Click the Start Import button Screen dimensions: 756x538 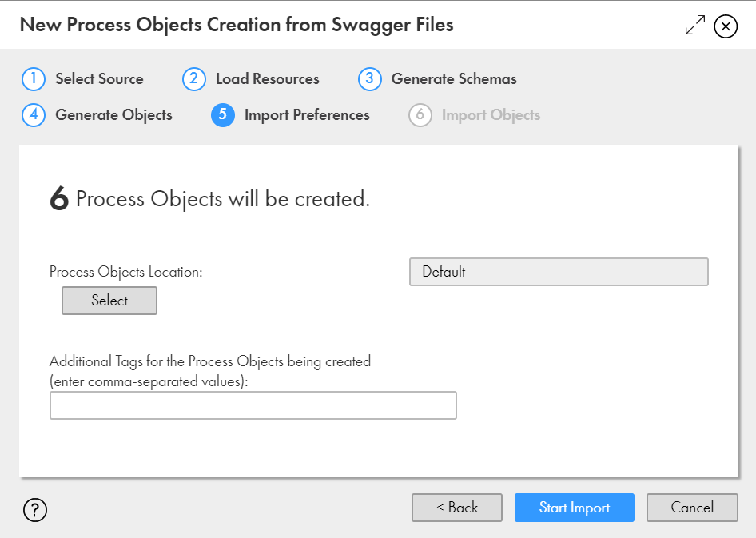click(575, 507)
